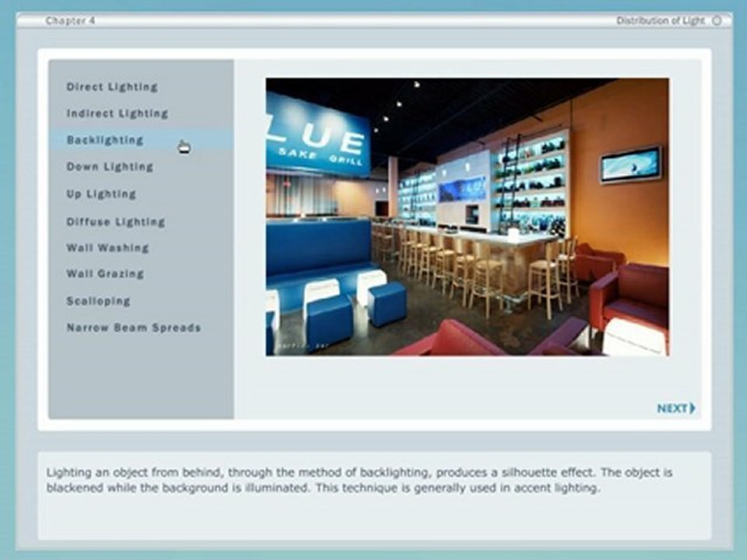Open the Wall Grazing topic

(105, 273)
